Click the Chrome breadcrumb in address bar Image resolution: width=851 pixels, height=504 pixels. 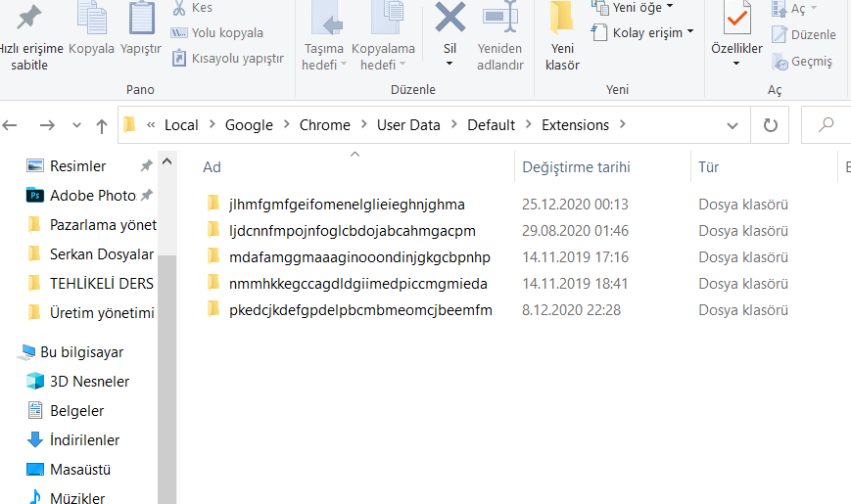pyautogui.click(x=324, y=125)
